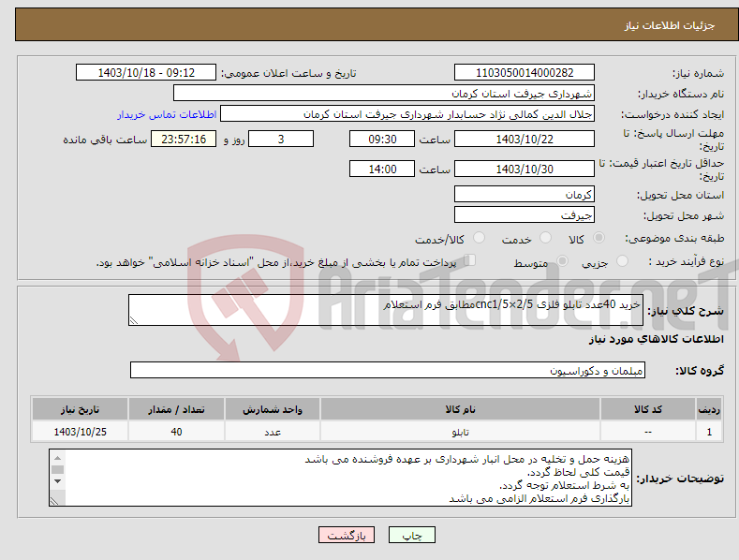Click the نام کالا column header
The height and width of the screenshot is (560, 739).
[x=460, y=409]
